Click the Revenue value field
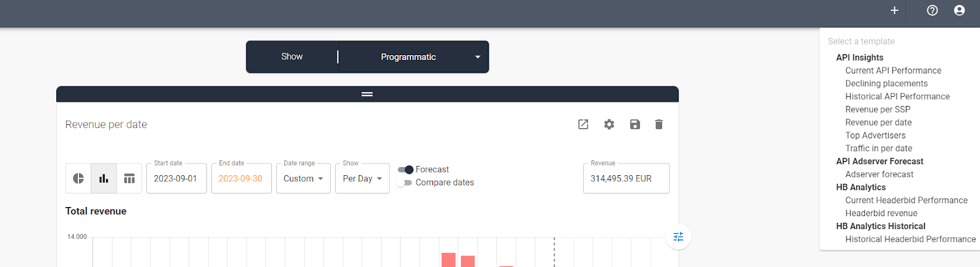This screenshot has width=980, height=267. coord(626,178)
